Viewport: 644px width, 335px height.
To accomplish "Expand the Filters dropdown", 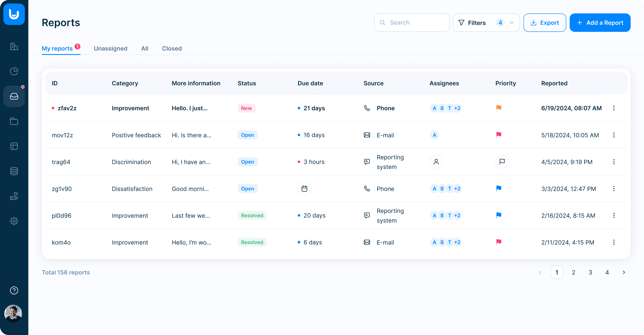I will (x=512, y=23).
